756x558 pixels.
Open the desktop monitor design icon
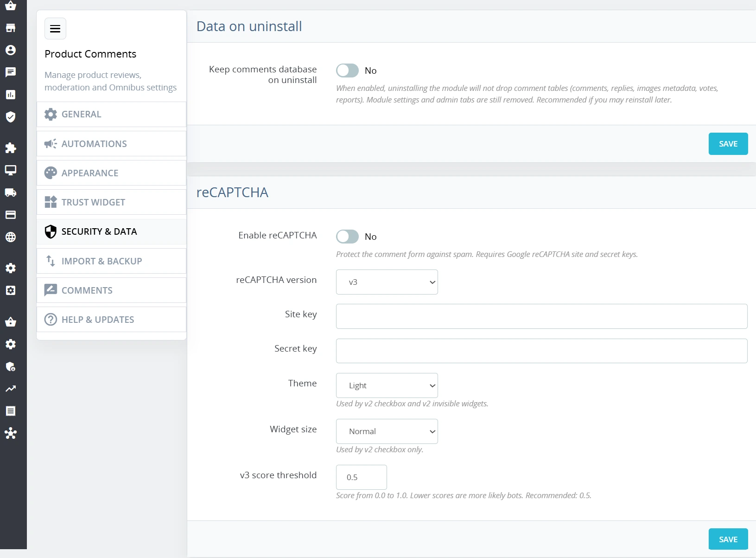click(x=11, y=170)
